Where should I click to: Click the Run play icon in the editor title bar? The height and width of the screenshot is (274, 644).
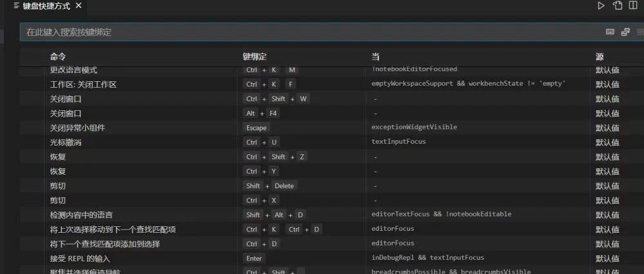tap(601, 6)
